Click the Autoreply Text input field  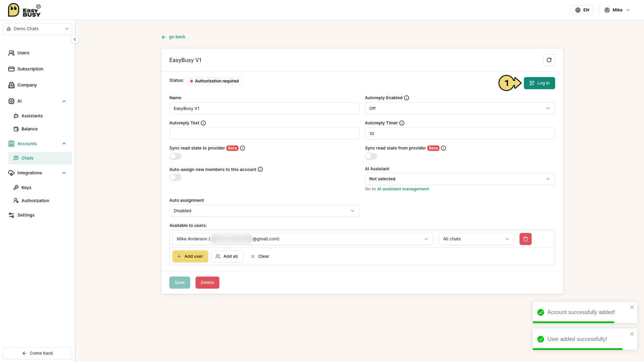[x=264, y=133]
